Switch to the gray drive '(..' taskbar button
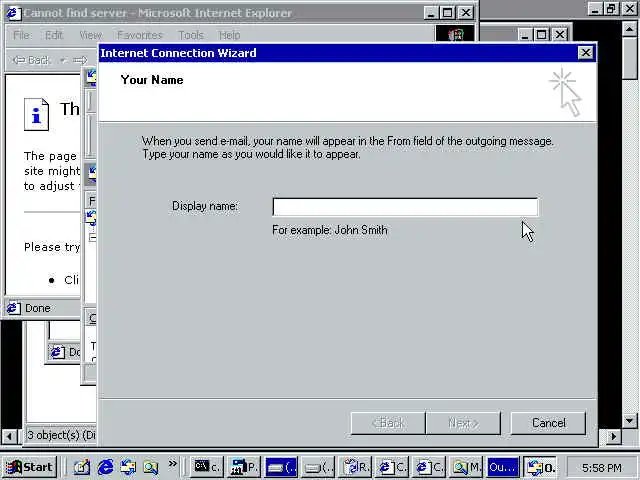 pyautogui.click(x=318, y=467)
